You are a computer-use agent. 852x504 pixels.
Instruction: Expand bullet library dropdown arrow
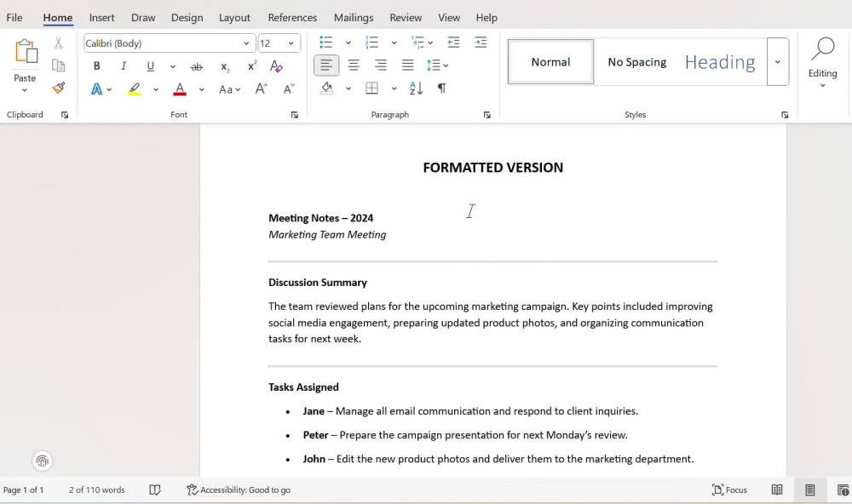[x=348, y=43]
